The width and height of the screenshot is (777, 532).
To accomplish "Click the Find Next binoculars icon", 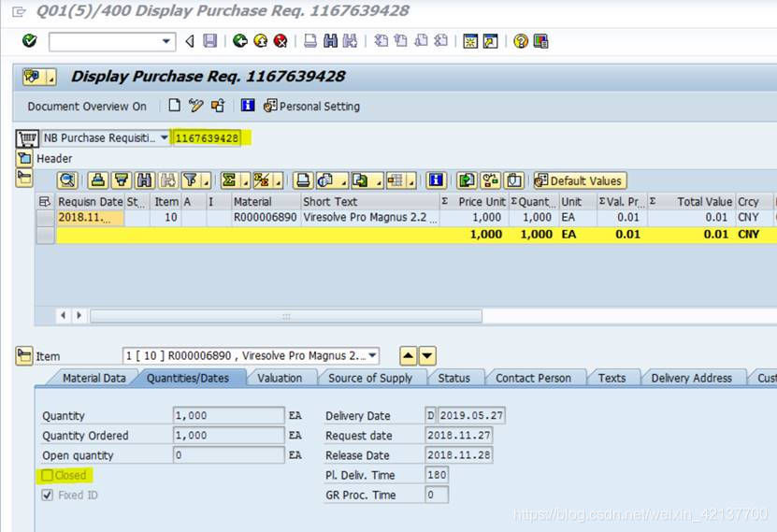I will tap(350, 41).
